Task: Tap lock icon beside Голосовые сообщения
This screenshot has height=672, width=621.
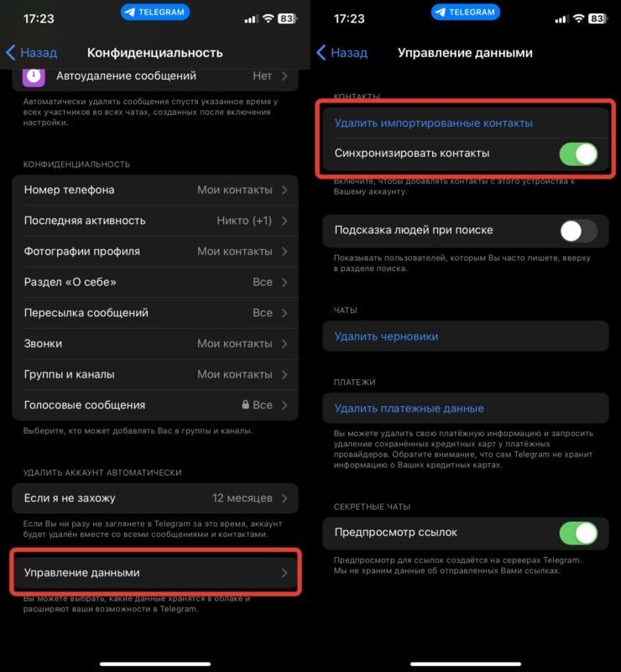Action: (245, 404)
